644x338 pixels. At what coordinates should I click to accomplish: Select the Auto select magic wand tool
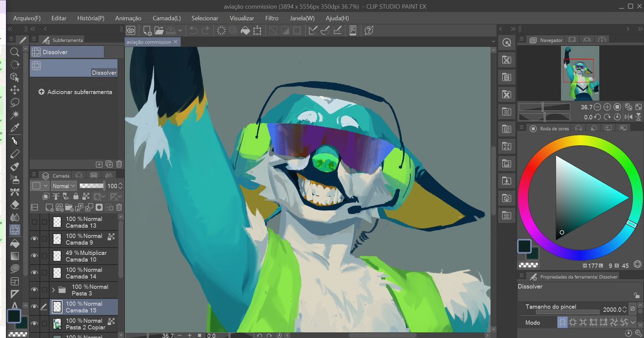point(15,116)
